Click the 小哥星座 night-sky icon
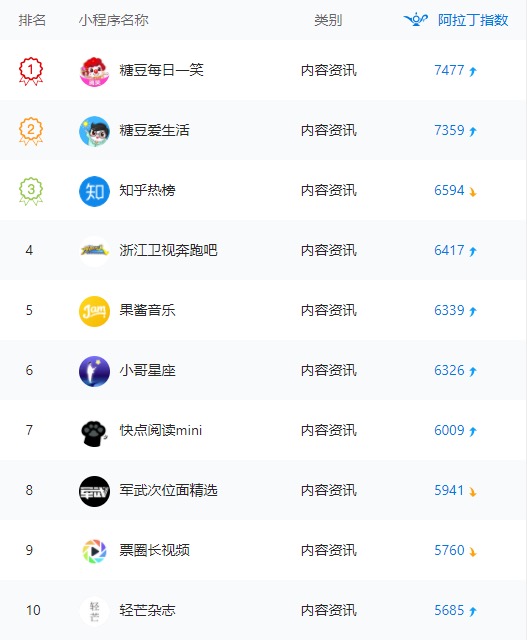Screen dimensions: 527x640 (94, 371)
